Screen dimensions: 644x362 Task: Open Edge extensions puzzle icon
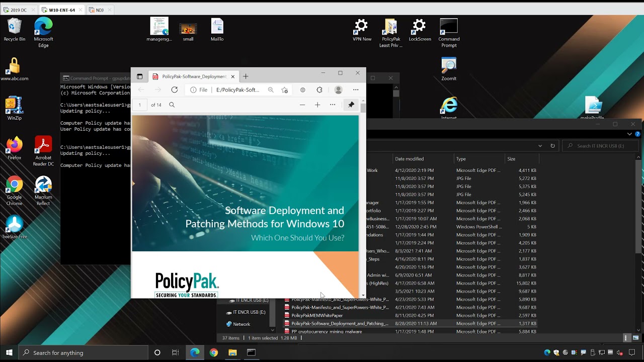point(319,89)
